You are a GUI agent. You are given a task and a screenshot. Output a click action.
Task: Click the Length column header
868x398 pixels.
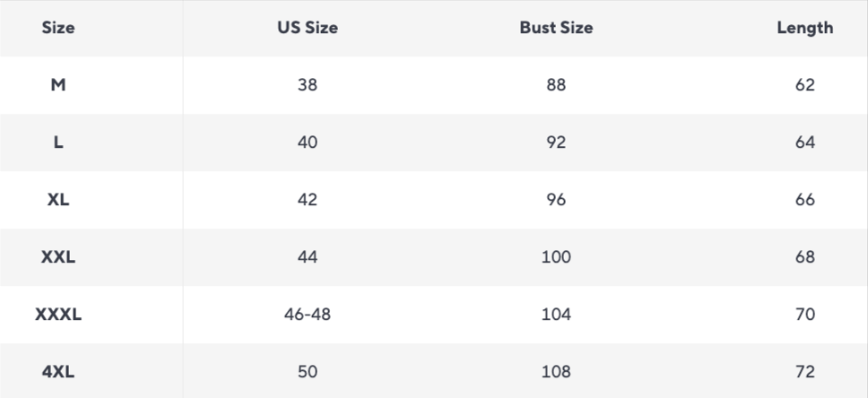pos(805,28)
